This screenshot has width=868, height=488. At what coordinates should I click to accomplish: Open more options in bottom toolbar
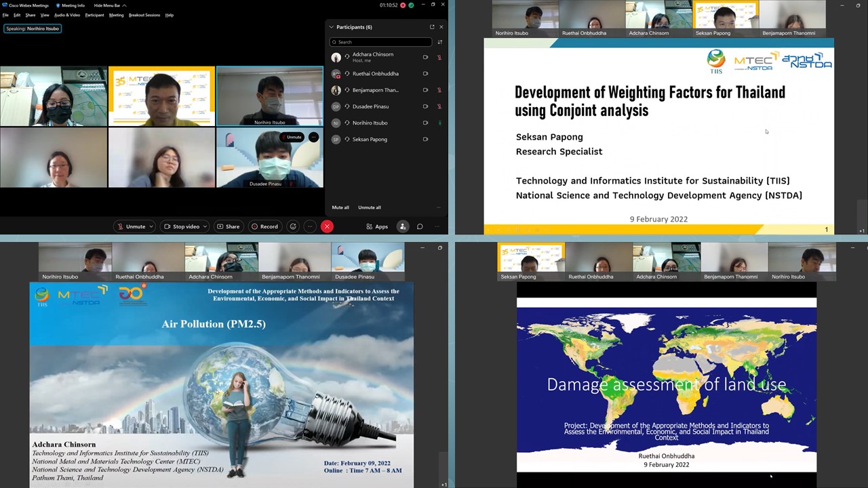click(x=310, y=226)
